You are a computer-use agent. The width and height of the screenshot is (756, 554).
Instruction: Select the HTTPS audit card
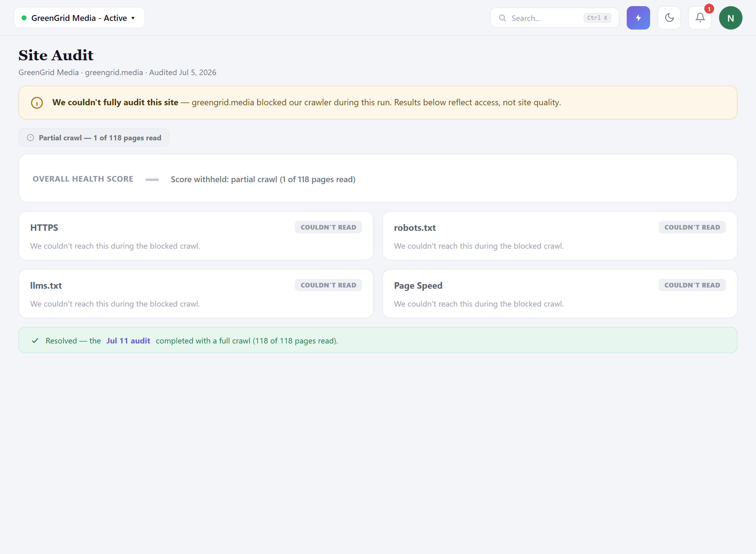coord(196,236)
